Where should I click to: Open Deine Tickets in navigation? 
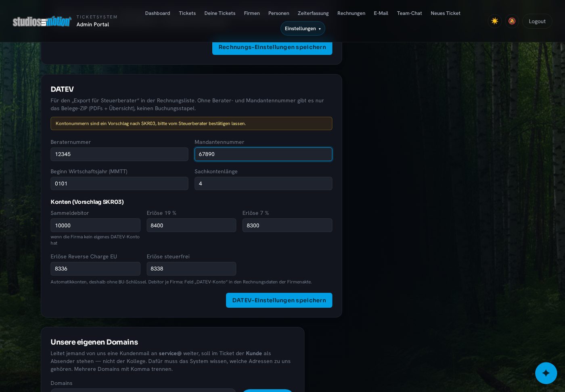coord(220,13)
